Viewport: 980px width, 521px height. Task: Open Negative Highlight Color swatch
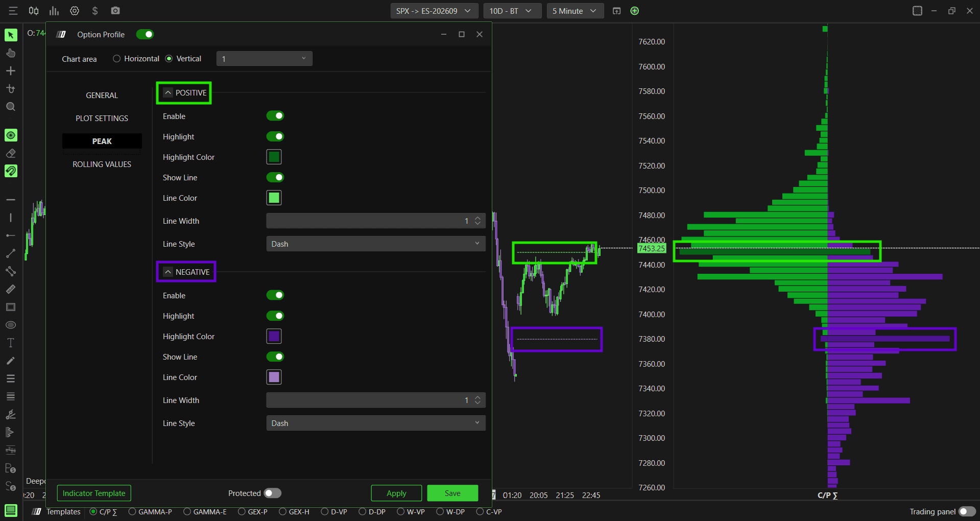[x=274, y=336]
